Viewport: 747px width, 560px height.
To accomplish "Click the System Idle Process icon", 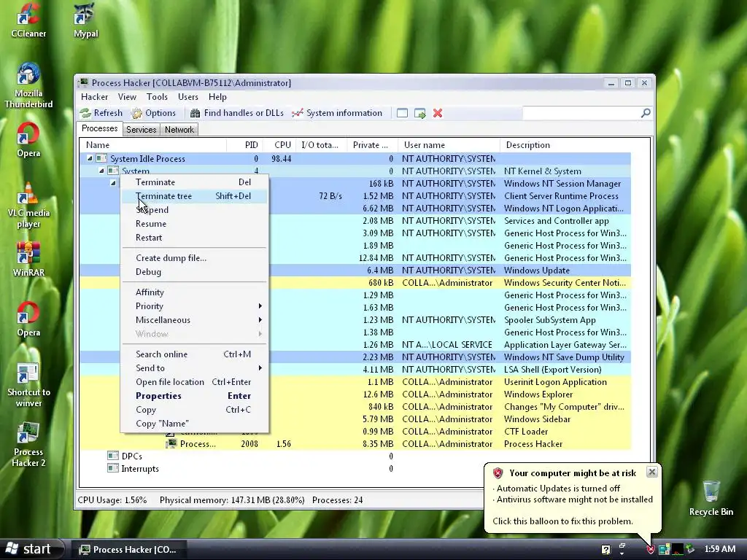I will pyautogui.click(x=101, y=158).
